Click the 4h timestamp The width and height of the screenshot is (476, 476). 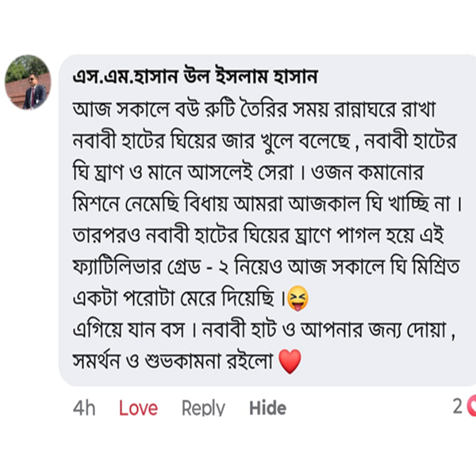click(x=84, y=408)
